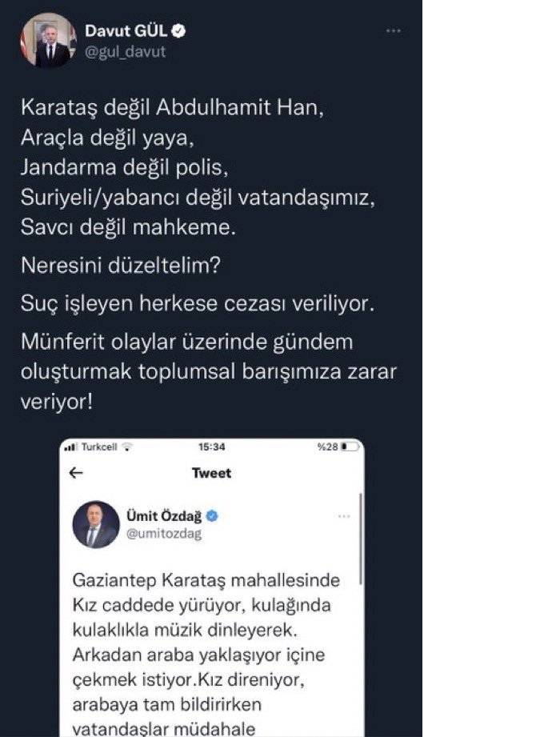Click the blue verified badge beside Ümit Özdağ
This screenshot has width=560, height=737.
[213, 516]
